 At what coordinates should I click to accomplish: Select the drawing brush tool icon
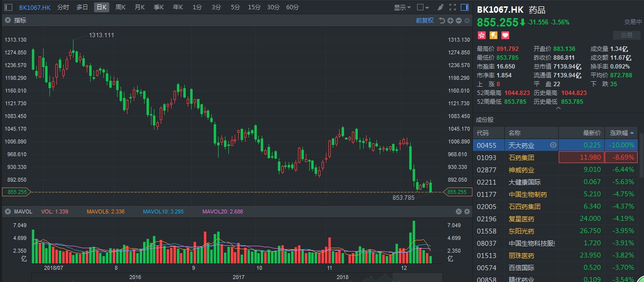[x=440, y=7]
